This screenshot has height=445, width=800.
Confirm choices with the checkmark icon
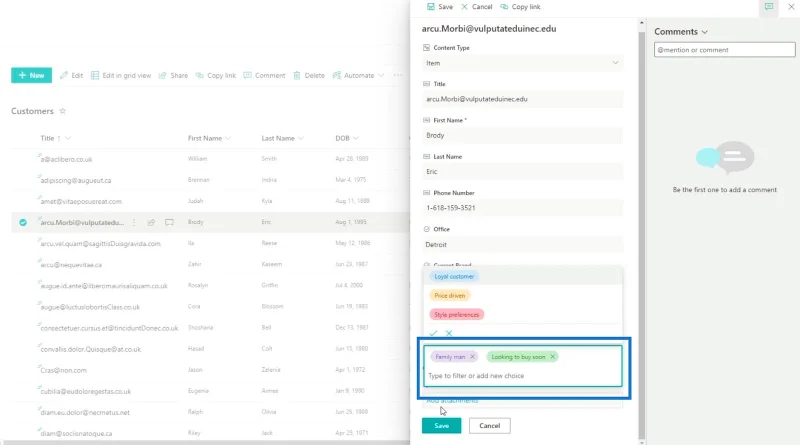[x=433, y=333]
